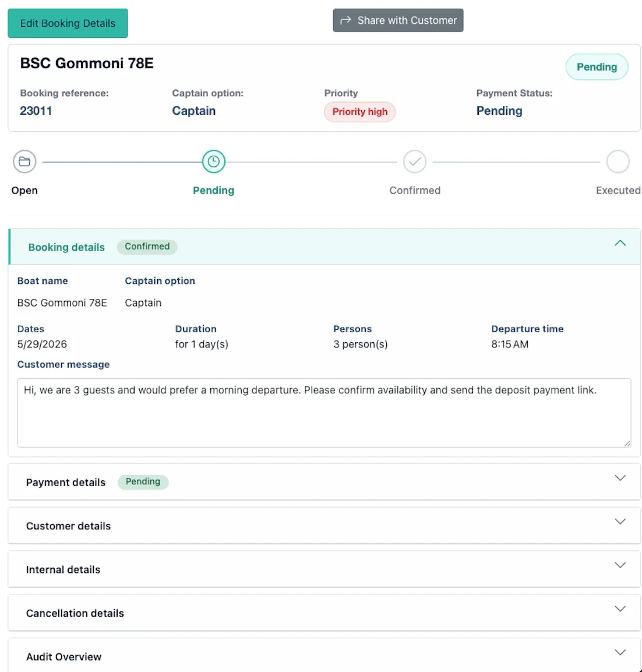The image size is (642, 672).
Task: Click the Executed step circle
Action: click(618, 161)
